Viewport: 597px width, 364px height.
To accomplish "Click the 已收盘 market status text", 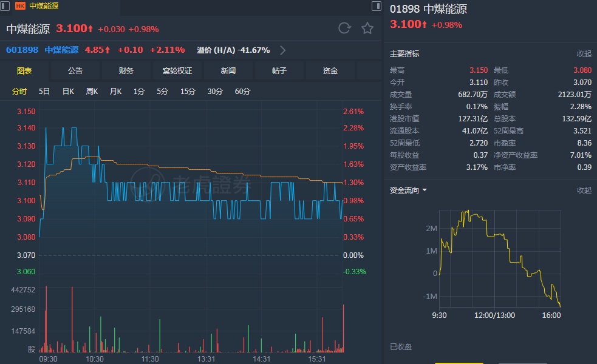I will click(401, 346).
